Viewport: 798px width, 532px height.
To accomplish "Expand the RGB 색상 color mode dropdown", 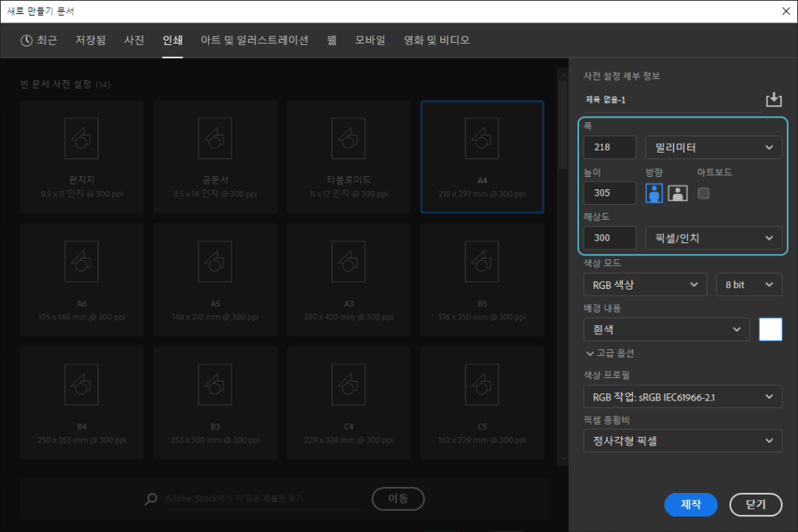I will 644,285.
